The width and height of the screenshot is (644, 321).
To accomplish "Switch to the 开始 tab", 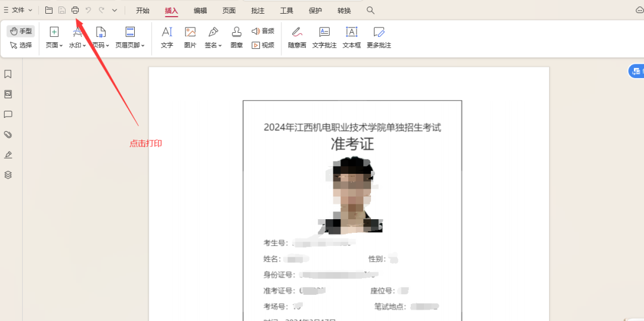I will [x=143, y=11].
